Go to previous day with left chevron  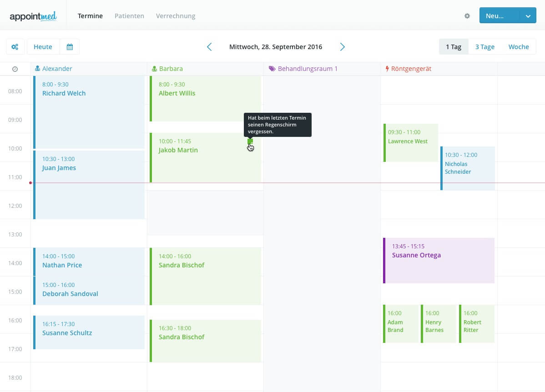[209, 47]
